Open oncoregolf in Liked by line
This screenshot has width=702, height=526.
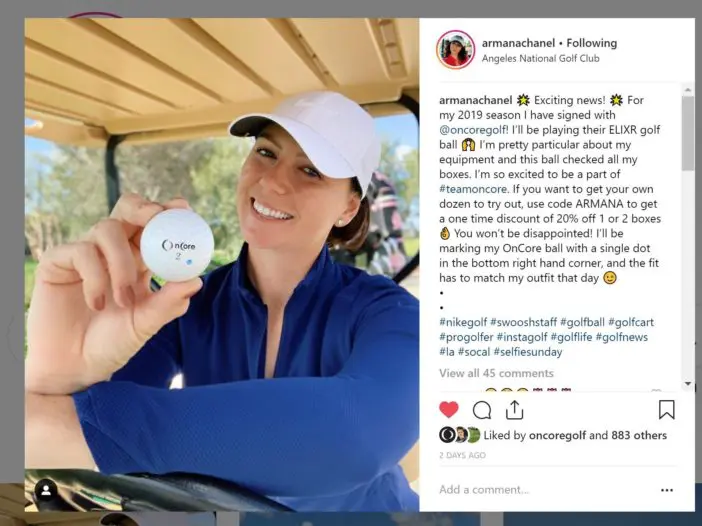557,435
